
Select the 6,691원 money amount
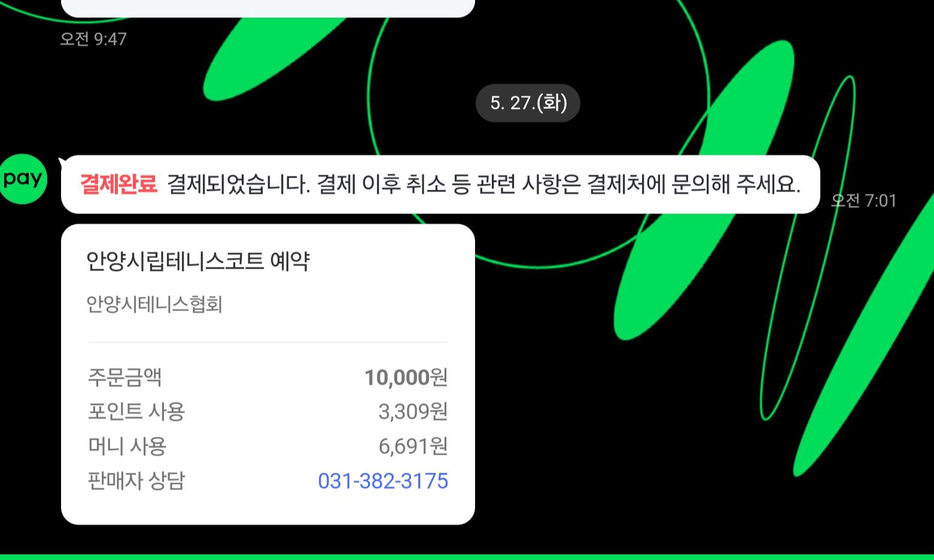[x=413, y=446]
